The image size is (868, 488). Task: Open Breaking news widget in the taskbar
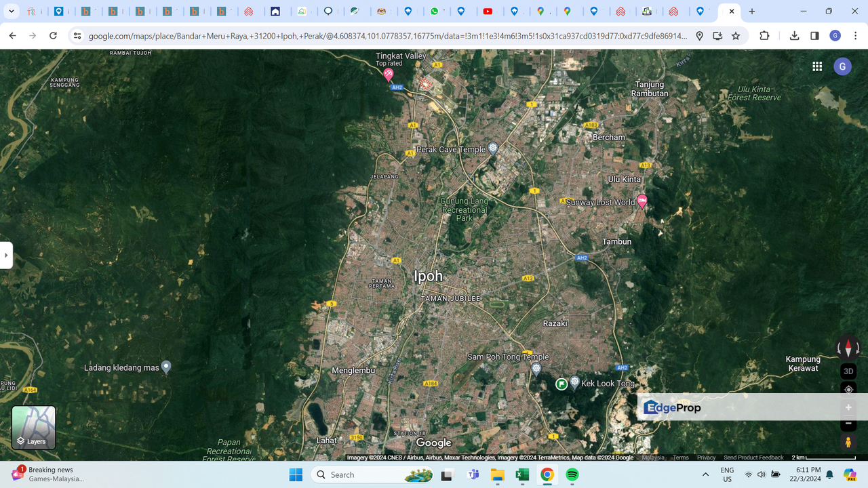click(x=47, y=474)
